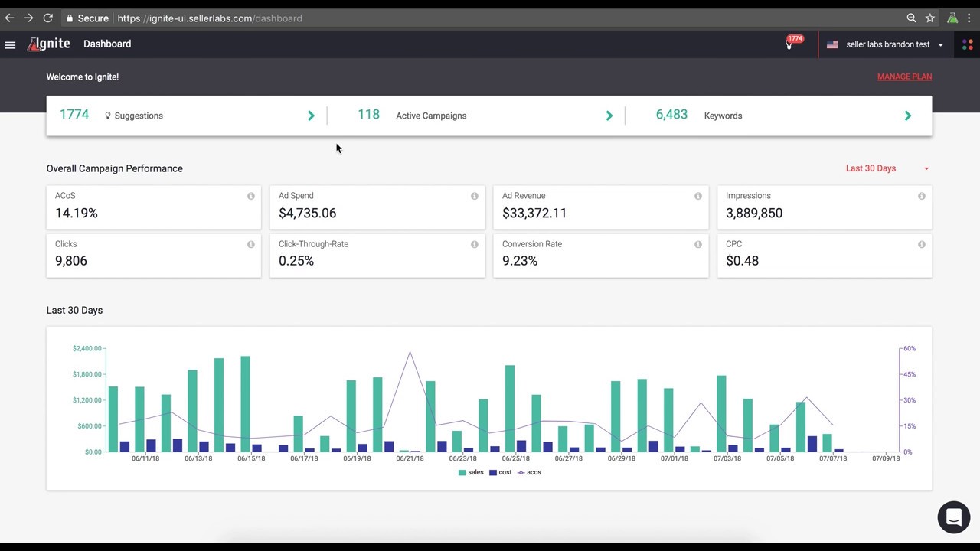Click the Dashboard header title
The height and width of the screenshot is (551, 980).
(x=107, y=44)
